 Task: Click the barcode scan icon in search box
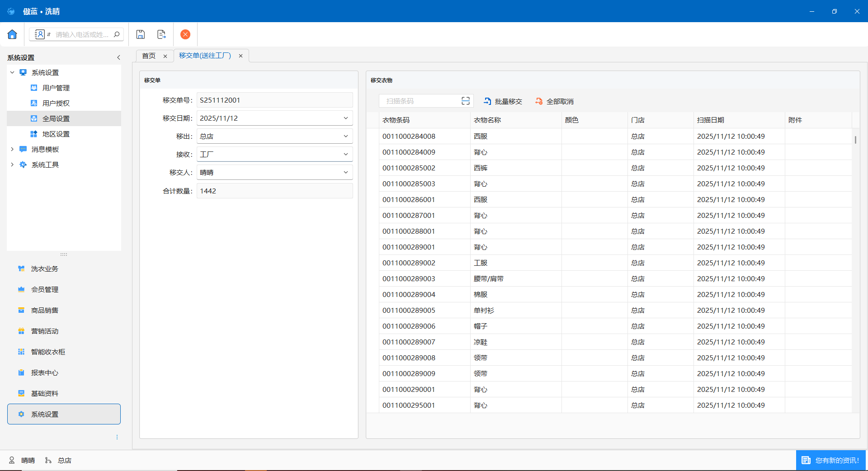[x=465, y=101]
